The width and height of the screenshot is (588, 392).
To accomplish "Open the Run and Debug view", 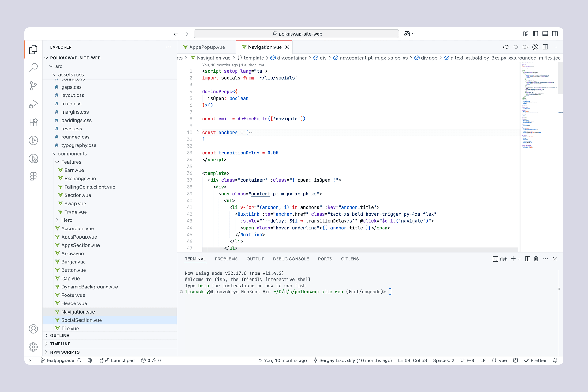I will (x=33, y=104).
